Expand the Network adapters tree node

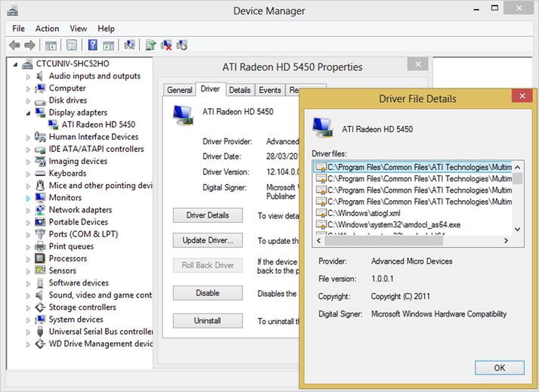[28, 210]
